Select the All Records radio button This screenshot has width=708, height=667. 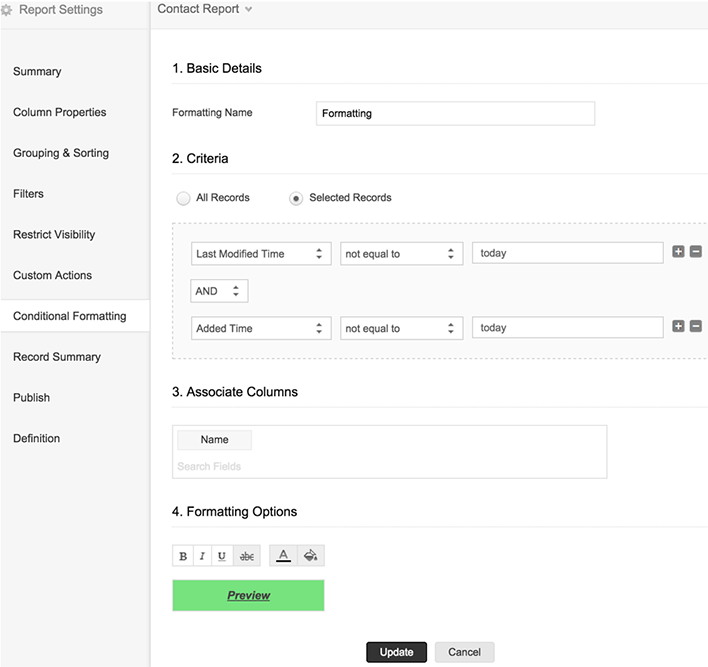183,198
